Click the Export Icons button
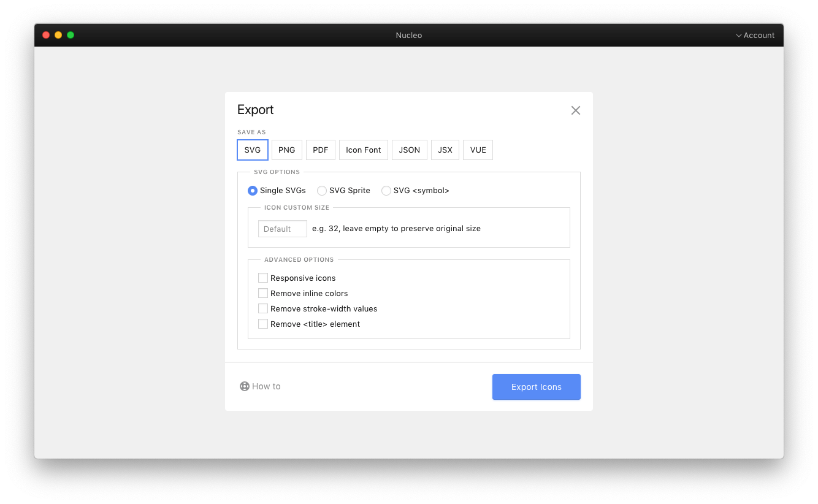The image size is (818, 504). click(x=537, y=387)
